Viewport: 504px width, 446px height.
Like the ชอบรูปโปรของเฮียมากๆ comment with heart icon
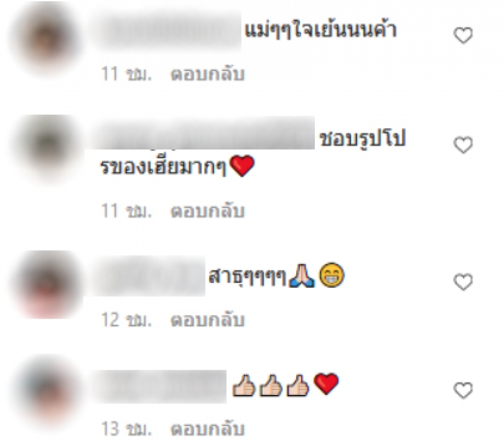(x=463, y=145)
